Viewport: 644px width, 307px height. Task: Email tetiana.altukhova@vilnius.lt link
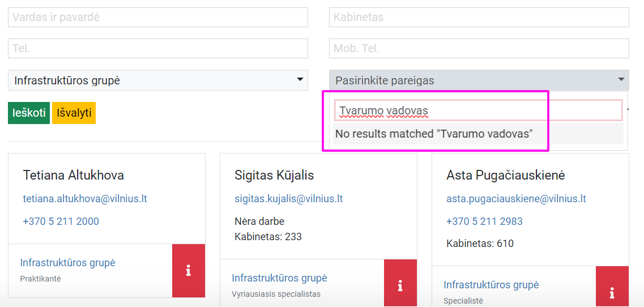(85, 199)
